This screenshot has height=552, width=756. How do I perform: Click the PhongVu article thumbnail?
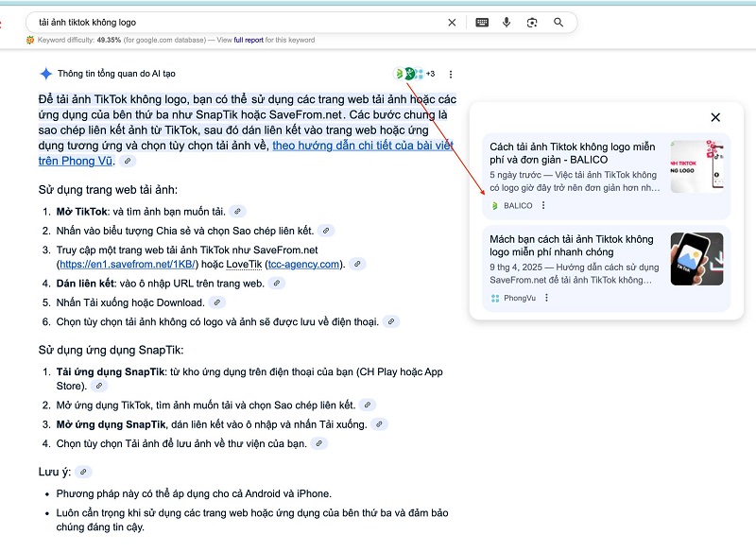click(696, 259)
